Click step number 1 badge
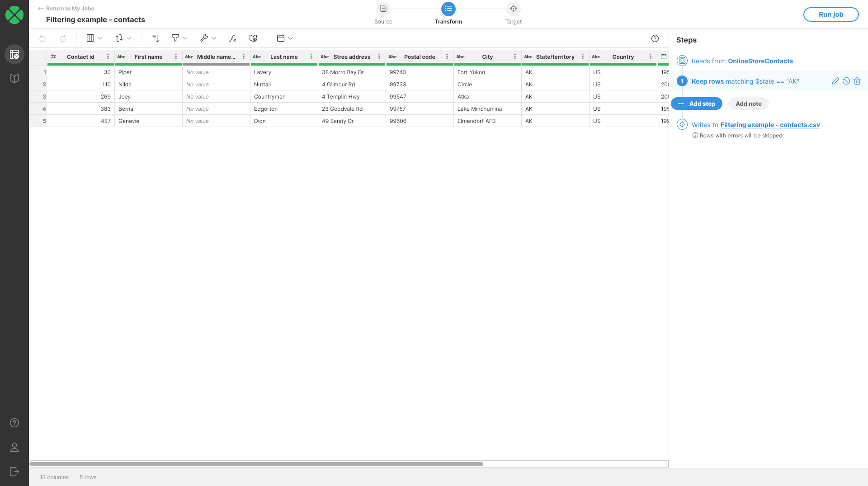This screenshot has width=868, height=486. coord(682,81)
